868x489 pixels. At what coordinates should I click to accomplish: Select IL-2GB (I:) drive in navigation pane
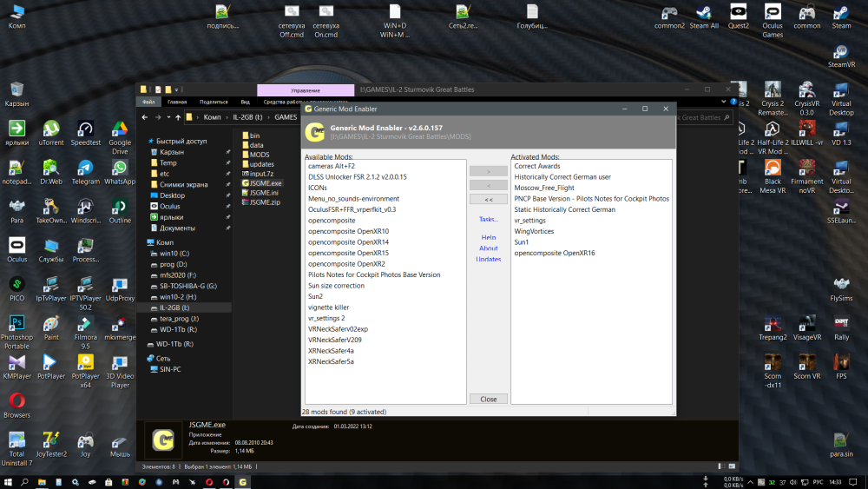[x=174, y=307]
